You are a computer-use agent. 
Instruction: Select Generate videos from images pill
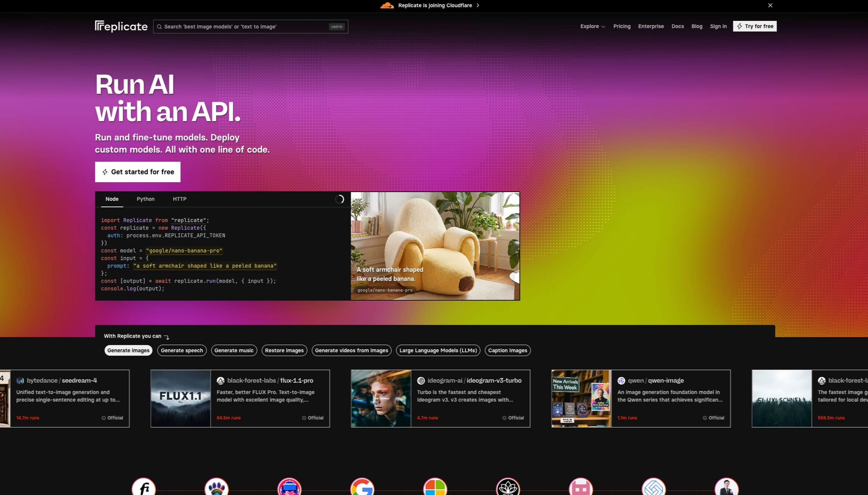point(351,350)
